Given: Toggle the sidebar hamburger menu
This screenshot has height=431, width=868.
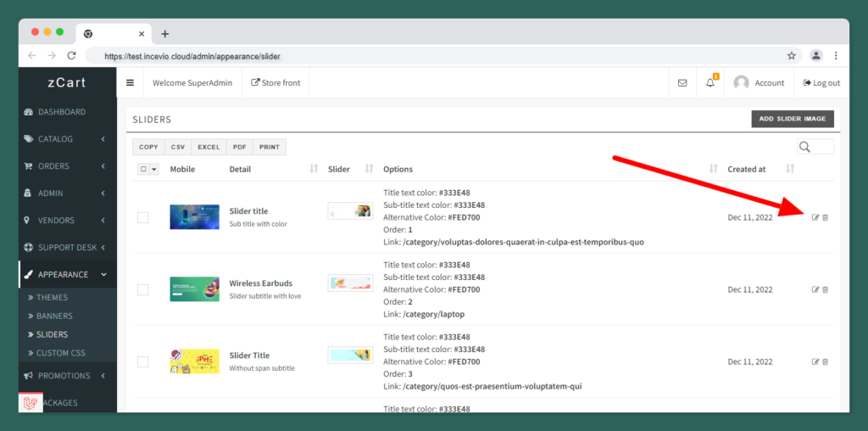Looking at the screenshot, I should [x=130, y=83].
